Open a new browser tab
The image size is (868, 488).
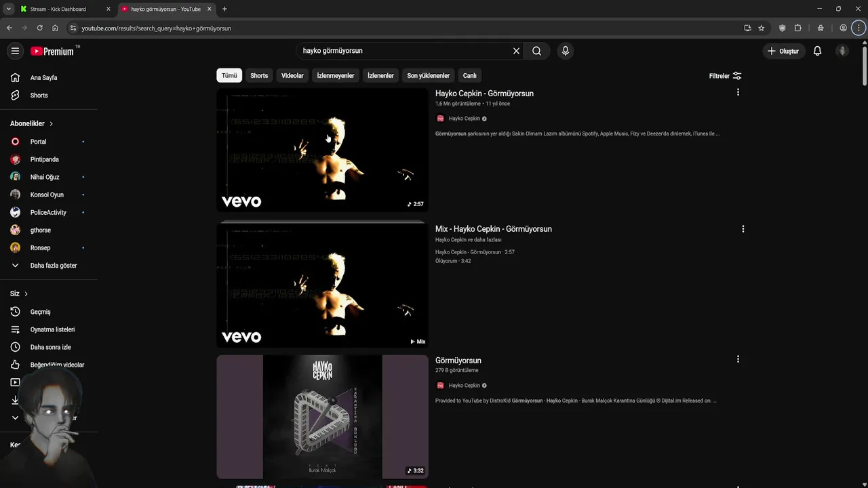click(x=224, y=9)
